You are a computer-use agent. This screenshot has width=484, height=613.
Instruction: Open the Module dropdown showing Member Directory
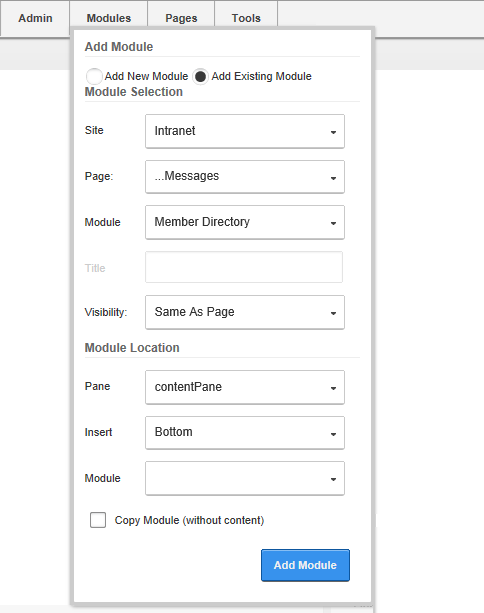(x=245, y=222)
